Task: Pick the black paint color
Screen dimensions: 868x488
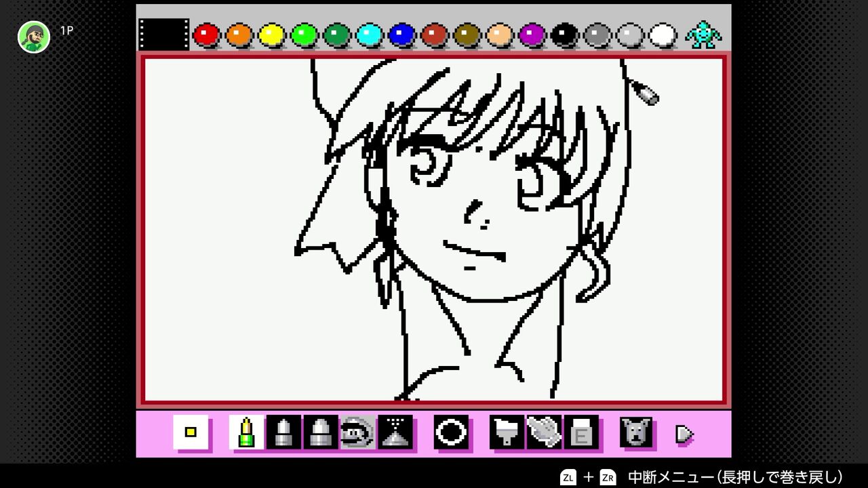Action: (565, 35)
